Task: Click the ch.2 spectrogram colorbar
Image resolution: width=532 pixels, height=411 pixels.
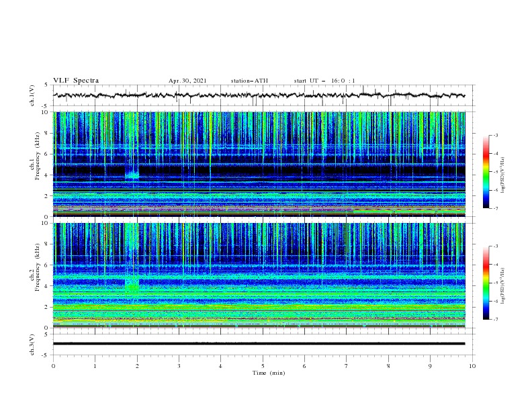Action: pyautogui.click(x=486, y=283)
